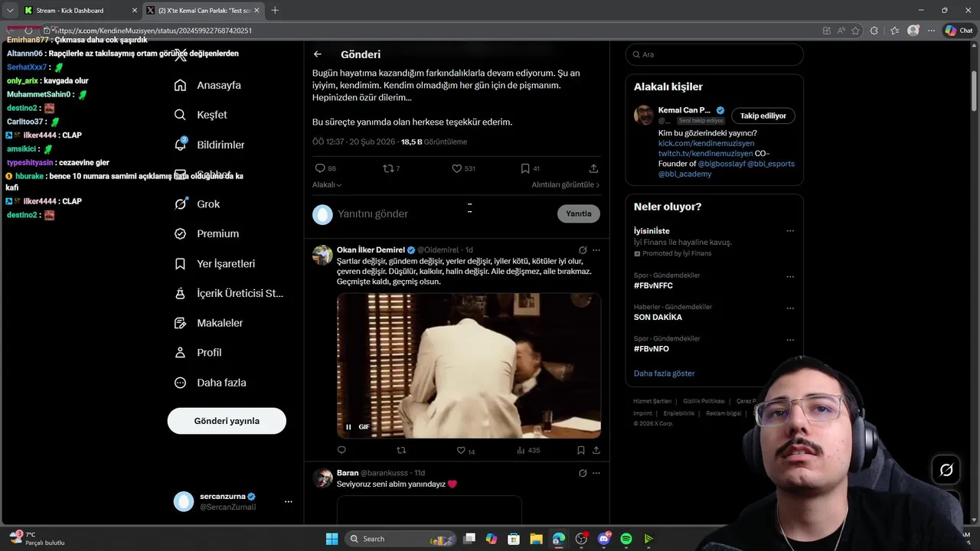Screen dimensions: 980x551
Task: Open a new browser tab
Action: coord(275,10)
